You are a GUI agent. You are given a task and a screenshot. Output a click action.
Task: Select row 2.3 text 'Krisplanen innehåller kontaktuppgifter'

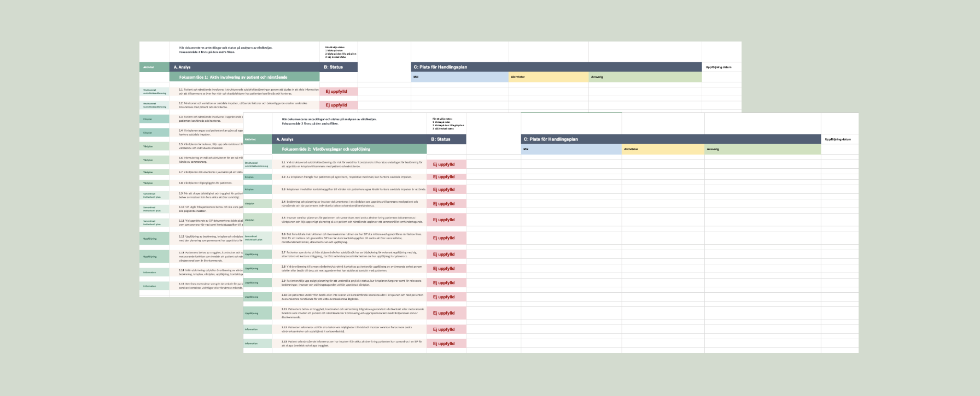(353, 190)
